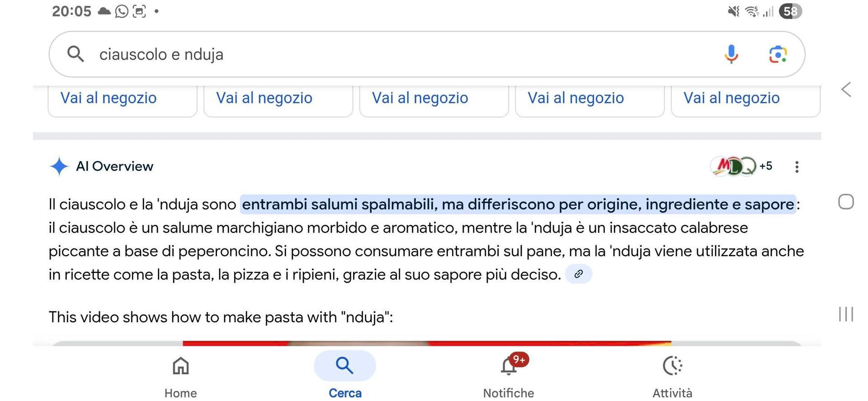Open Android recent apps button
868x401 pixels.
coord(846,314)
